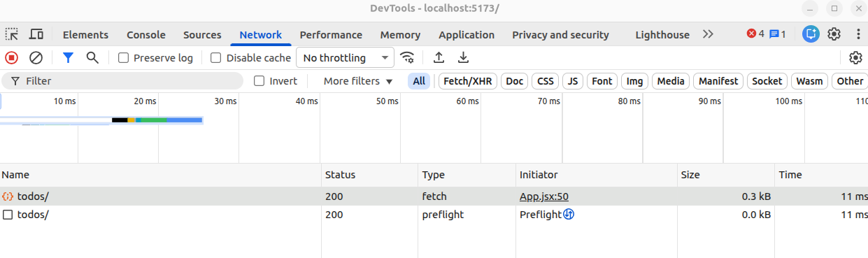Select the All request type filter
The image size is (868, 258).
coord(419,81)
